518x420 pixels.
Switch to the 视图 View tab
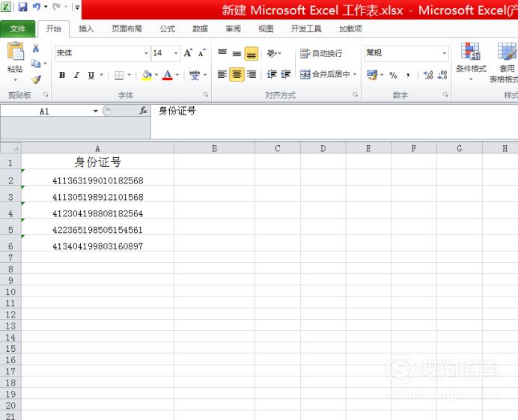266,28
